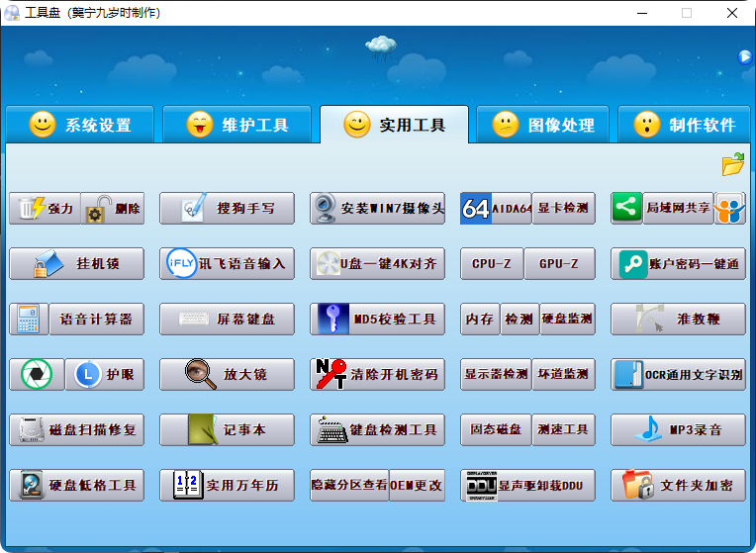Launch 清除开机密码 NT password tool
Viewport: 756px width, 553px height.
pyautogui.click(x=378, y=374)
